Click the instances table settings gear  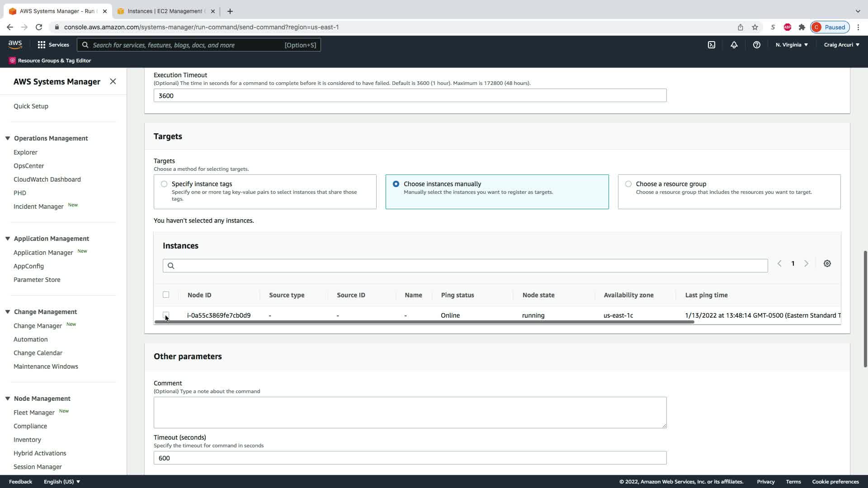pyautogui.click(x=827, y=263)
